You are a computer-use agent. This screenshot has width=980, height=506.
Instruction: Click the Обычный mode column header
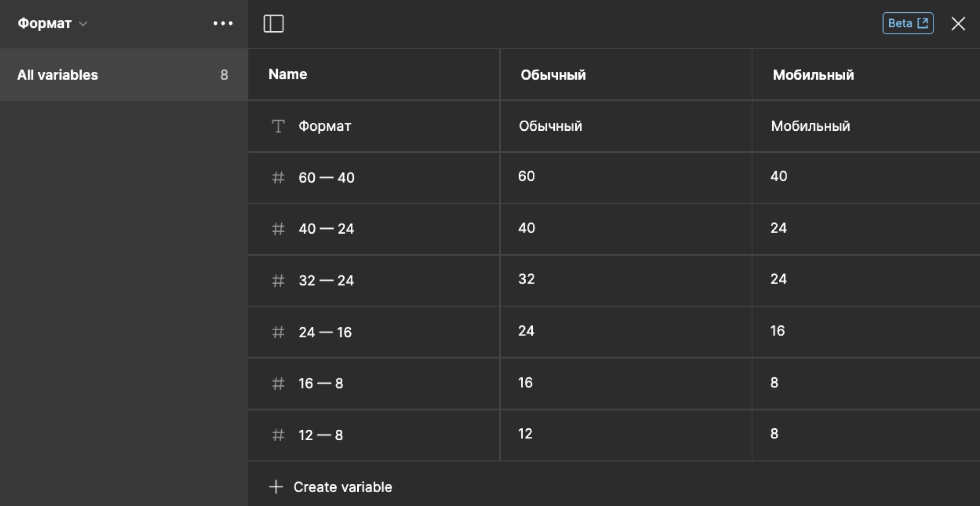(x=553, y=75)
